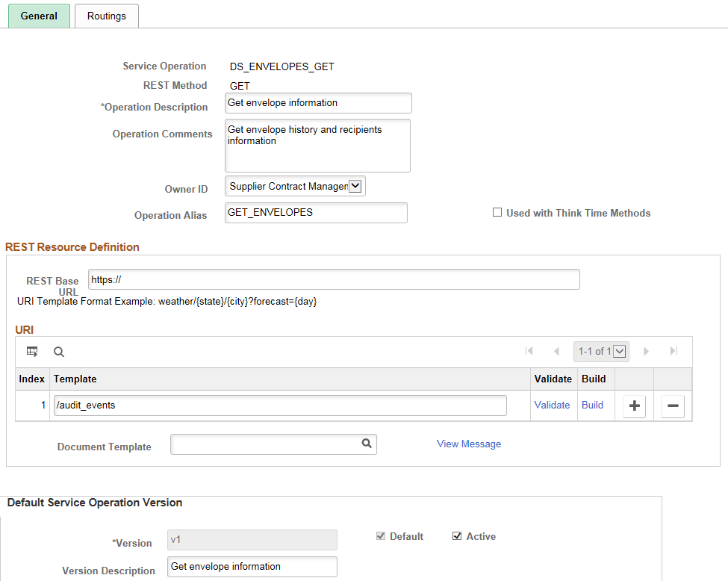Screen dimensions: 728x581
Task: Click the Validate link in row 1
Action: pyautogui.click(x=552, y=405)
